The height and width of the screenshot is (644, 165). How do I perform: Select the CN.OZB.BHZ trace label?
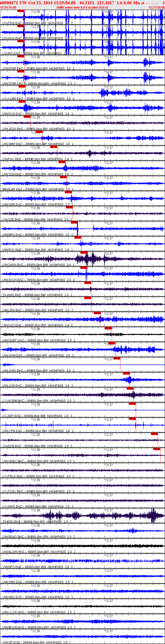(37, 220)
